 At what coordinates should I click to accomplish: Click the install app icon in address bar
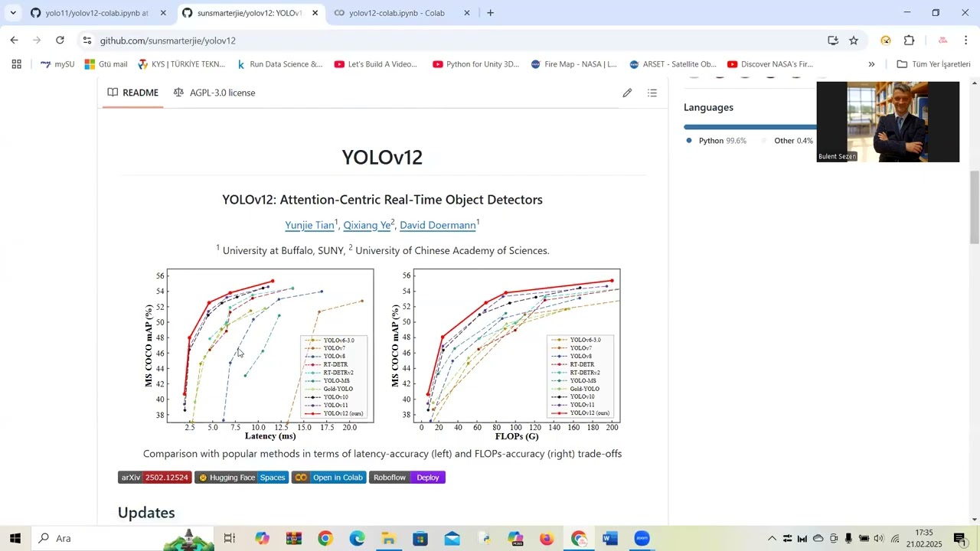pos(833,41)
